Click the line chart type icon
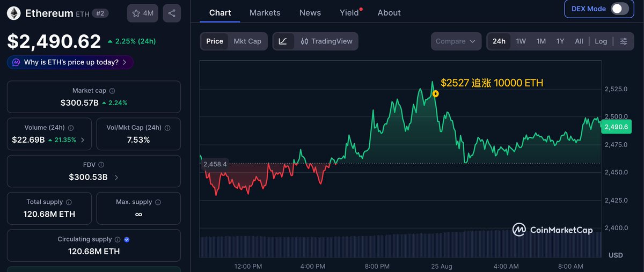 pyautogui.click(x=283, y=41)
